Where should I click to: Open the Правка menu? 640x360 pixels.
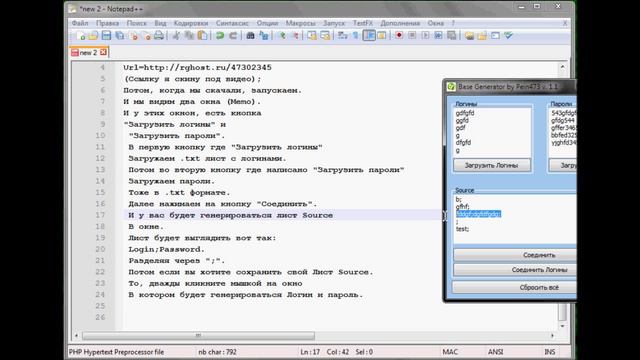[107, 23]
